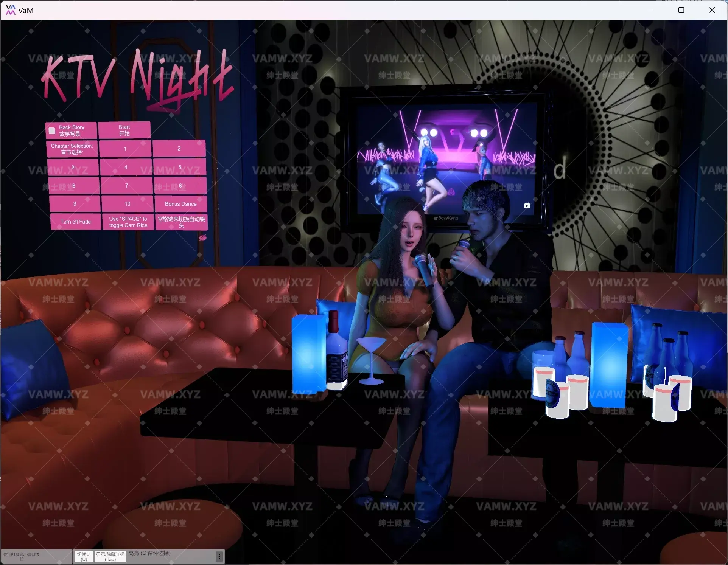Start the Bonus Dance
This screenshot has height=565, width=728.
tap(181, 203)
